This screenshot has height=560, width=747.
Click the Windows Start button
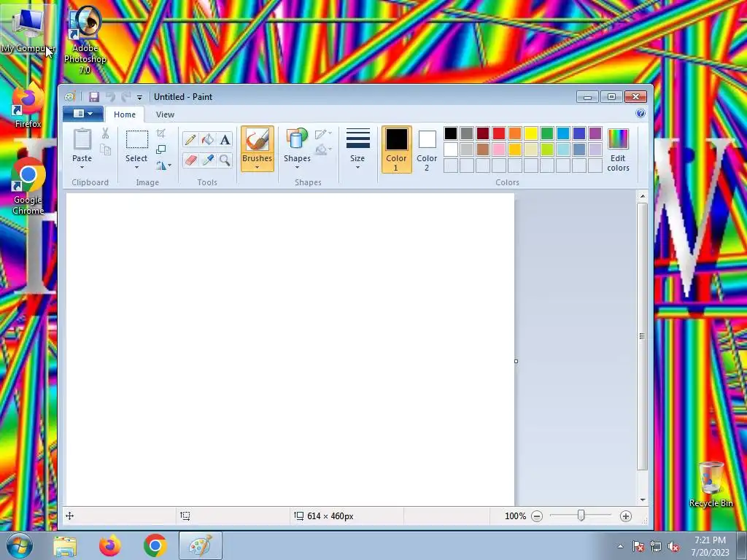pyautogui.click(x=20, y=545)
